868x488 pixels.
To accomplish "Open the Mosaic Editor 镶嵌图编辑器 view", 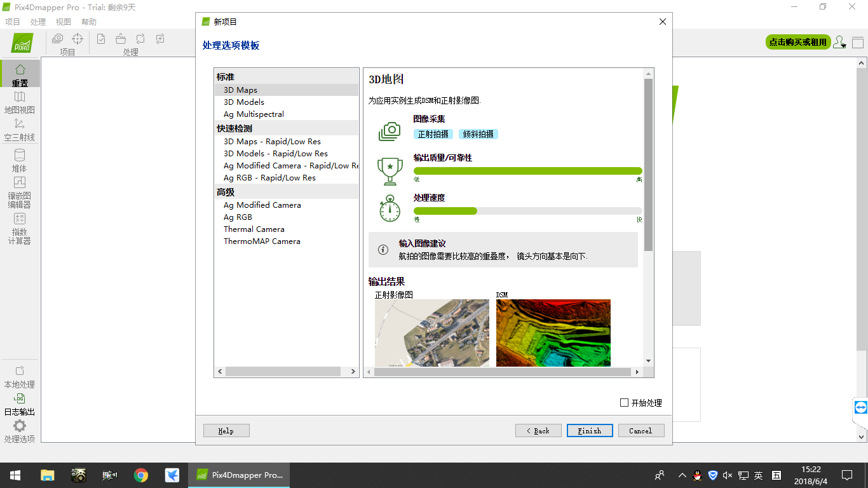I will click(x=20, y=192).
